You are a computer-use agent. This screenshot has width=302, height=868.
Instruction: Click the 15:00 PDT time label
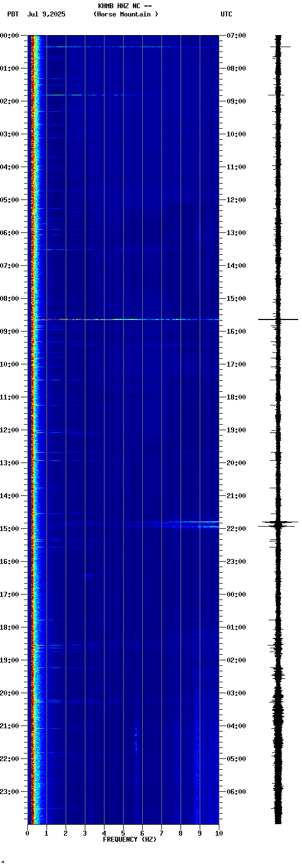(x=9, y=529)
